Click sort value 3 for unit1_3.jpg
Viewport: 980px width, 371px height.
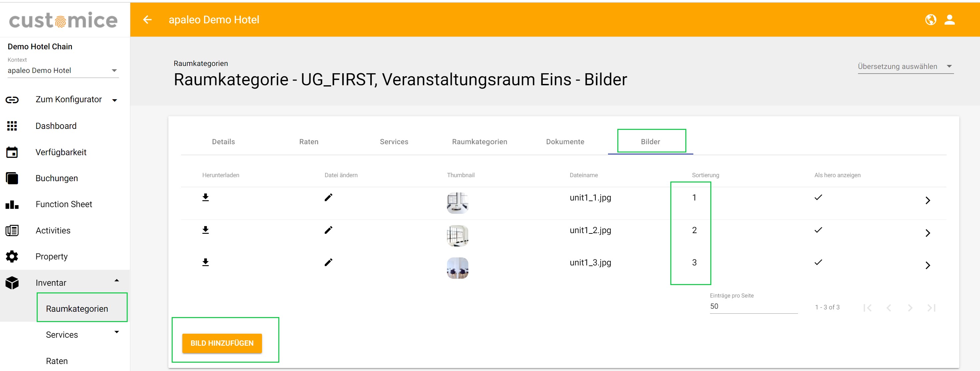coord(694,263)
